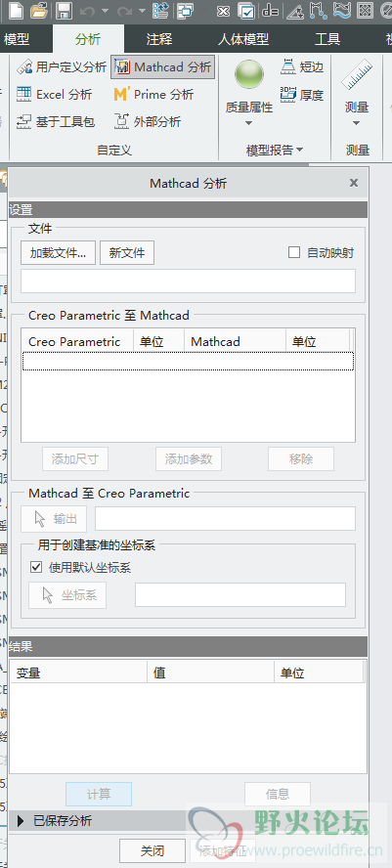392x868 pixels.
Task: Click the 厚度 tool
Action: point(302,95)
